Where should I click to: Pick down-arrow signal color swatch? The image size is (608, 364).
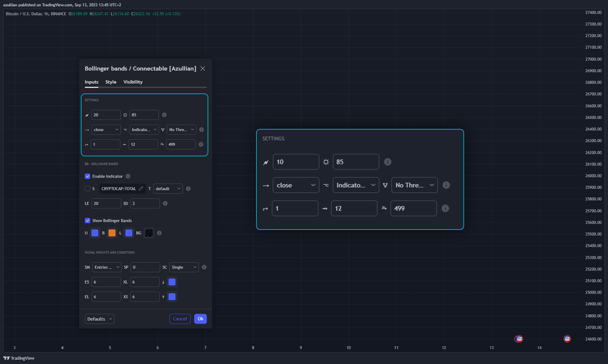[172, 282]
